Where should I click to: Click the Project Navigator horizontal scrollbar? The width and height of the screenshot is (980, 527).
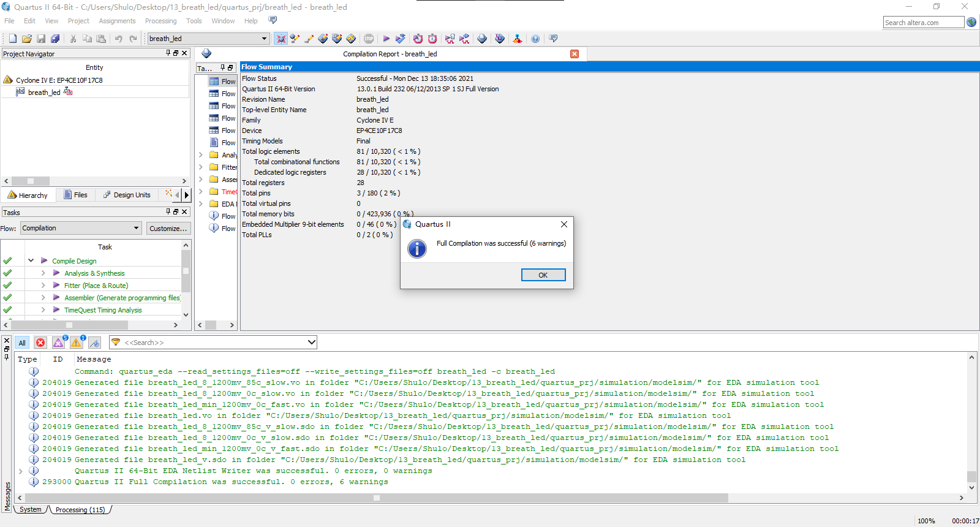(x=31, y=181)
